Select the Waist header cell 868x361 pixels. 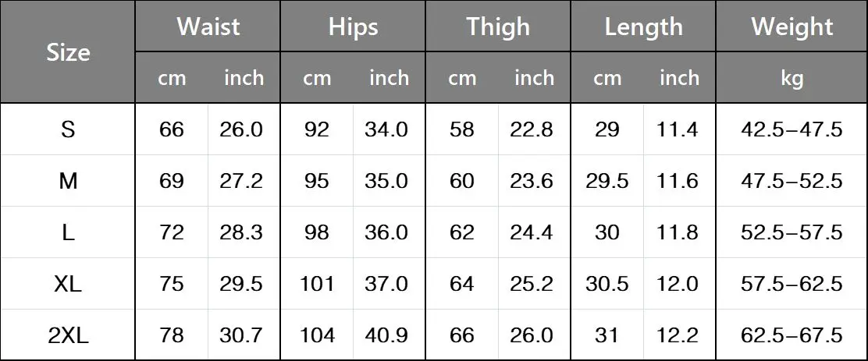point(208,27)
